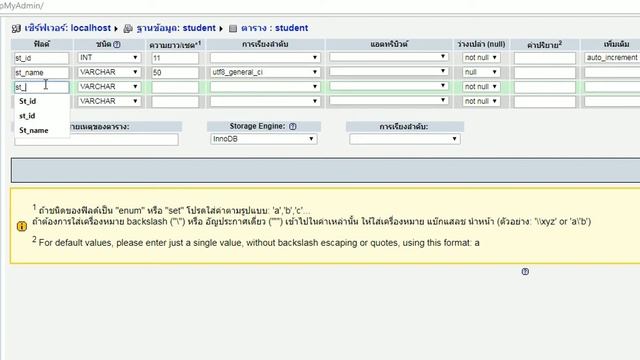Open the InnoDB storage engine dropdown
The height and width of the screenshot is (360, 640).
point(264,139)
